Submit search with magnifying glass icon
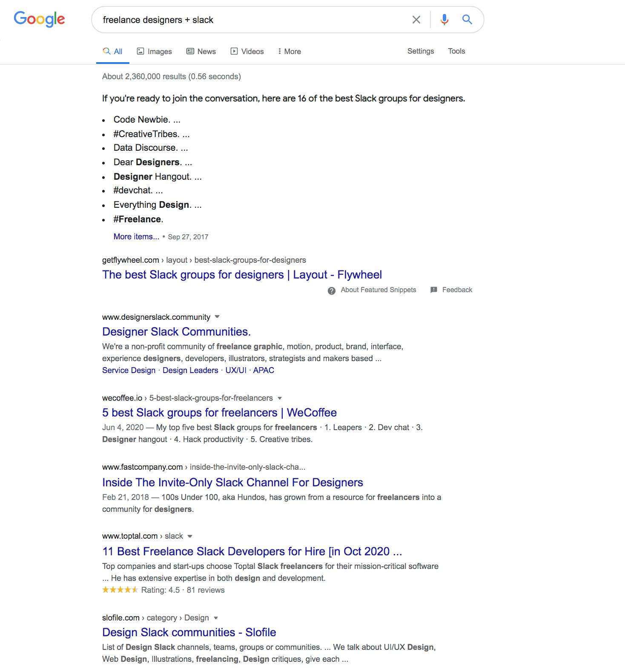Image resolution: width=625 pixels, height=672 pixels. (x=467, y=20)
